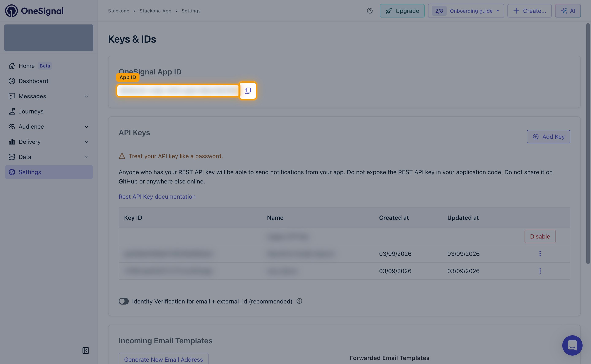Click the Disable button
The height and width of the screenshot is (364, 591).
tap(540, 236)
